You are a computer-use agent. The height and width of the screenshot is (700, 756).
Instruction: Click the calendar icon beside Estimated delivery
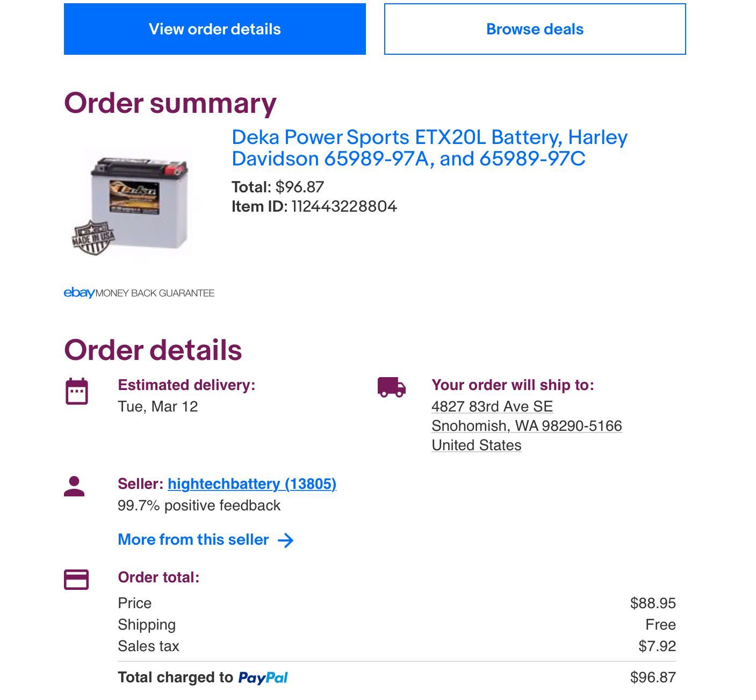(77, 391)
